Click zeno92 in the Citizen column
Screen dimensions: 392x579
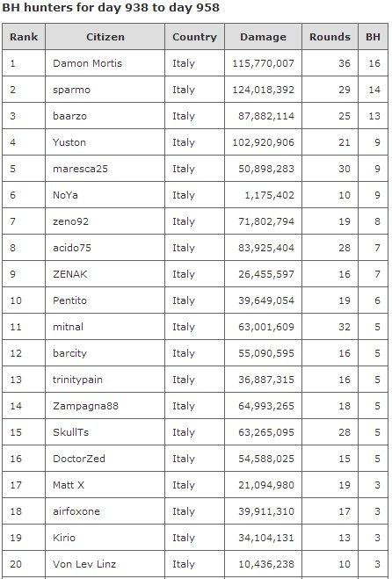point(70,221)
